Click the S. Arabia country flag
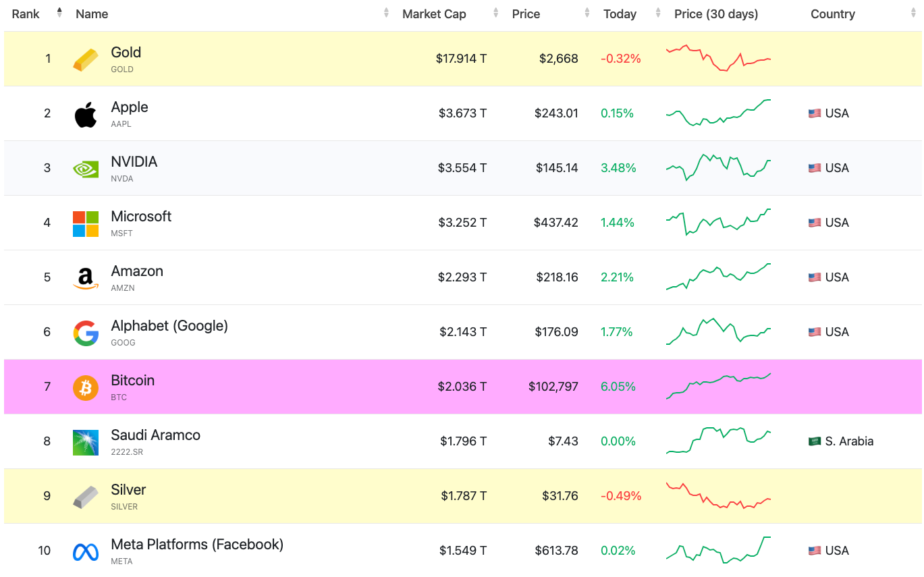The width and height of the screenshot is (924, 577). click(x=815, y=441)
